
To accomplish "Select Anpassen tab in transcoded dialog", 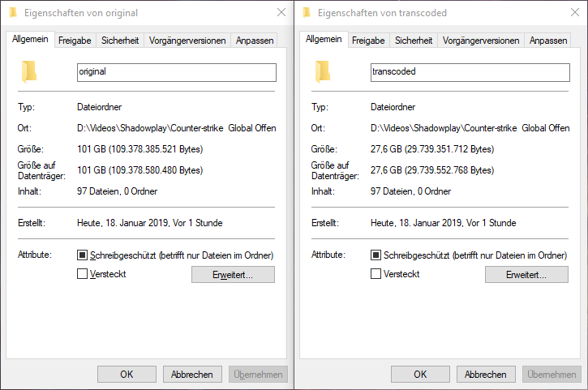I will click(548, 41).
